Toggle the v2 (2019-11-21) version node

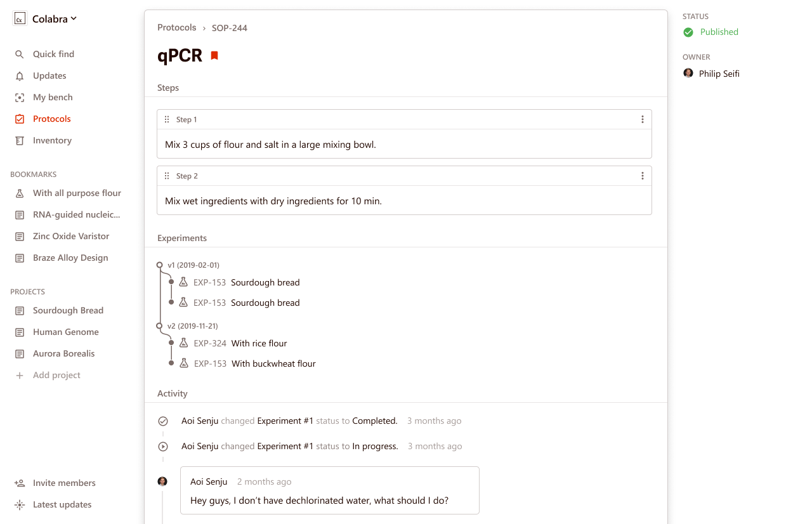(x=160, y=326)
